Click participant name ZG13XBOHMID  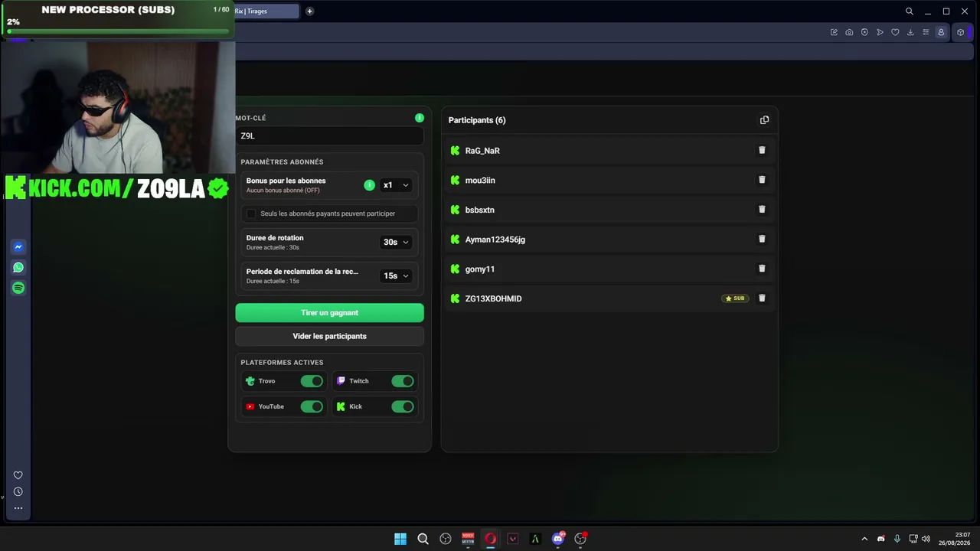tap(493, 298)
